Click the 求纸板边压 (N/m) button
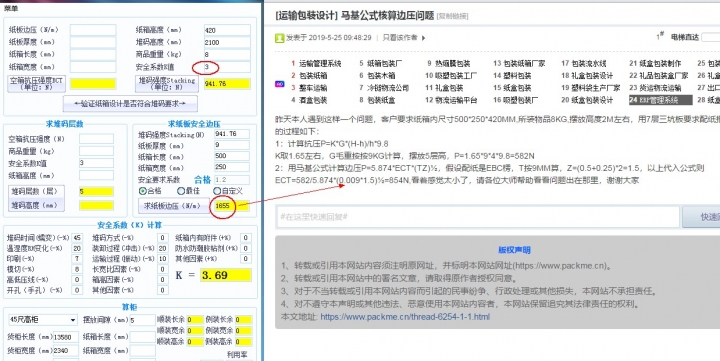Screen dimensions: 720x361 coord(174,206)
